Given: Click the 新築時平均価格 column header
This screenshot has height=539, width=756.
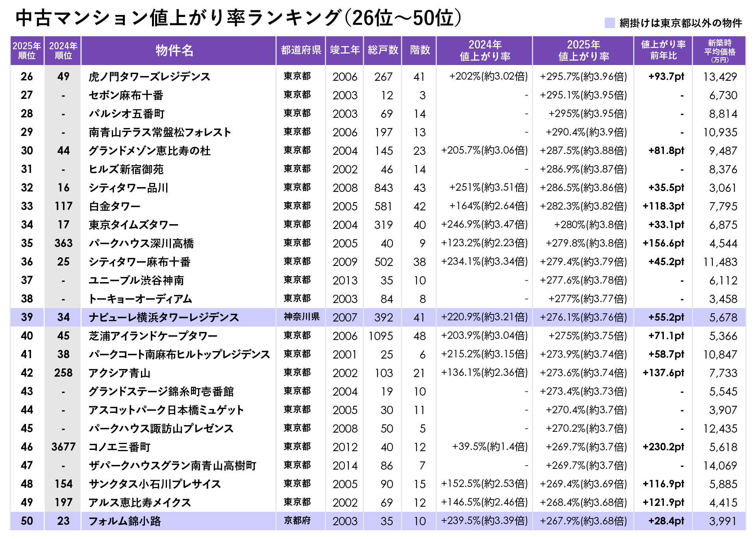Looking at the screenshot, I should click(719, 50).
